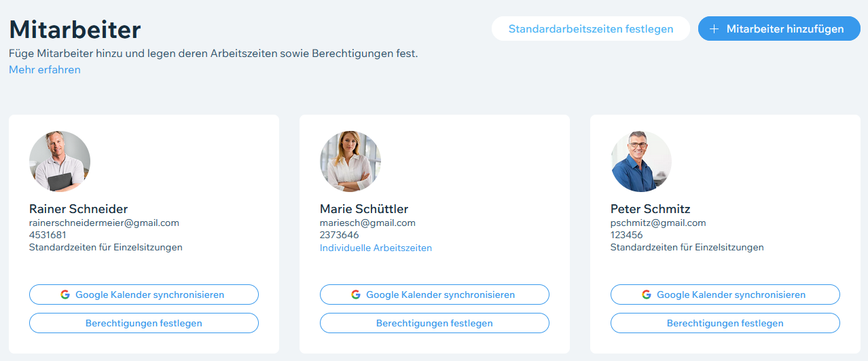Open Marie Schüttler's profile photo
The height and width of the screenshot is (361, 868).
350,161
